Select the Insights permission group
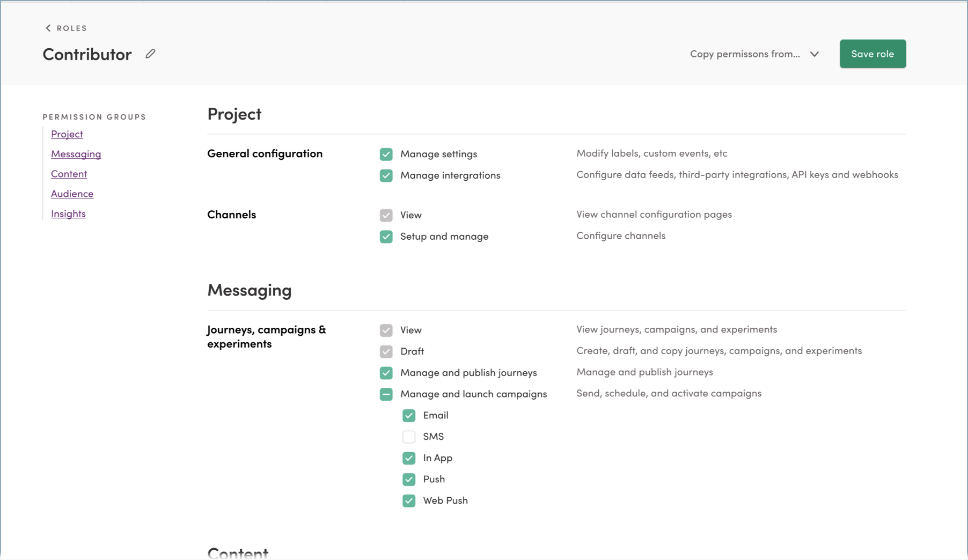Image resolution: width=968 pixels, height=560 pixels. [x=68, y=213]
